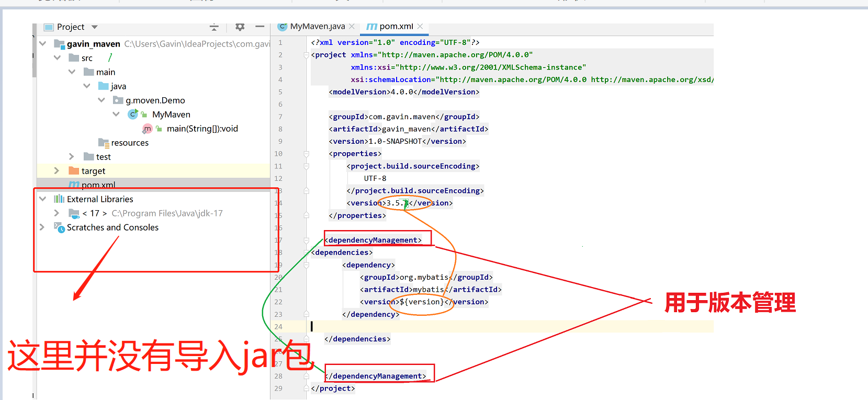Fold the project tag on line 2
Screen dimensions: 868x400
coord(307,55)
